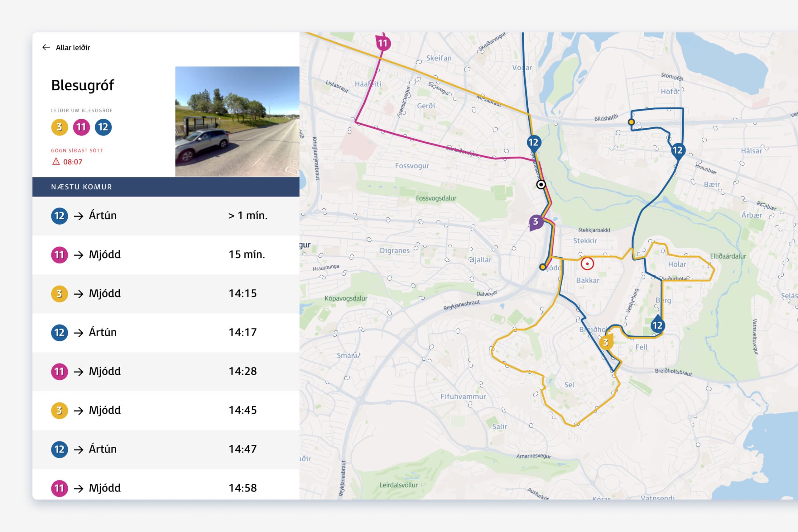Click the bus 12 marker near Berg
The image size is (798, 532).
click(658, 325)
